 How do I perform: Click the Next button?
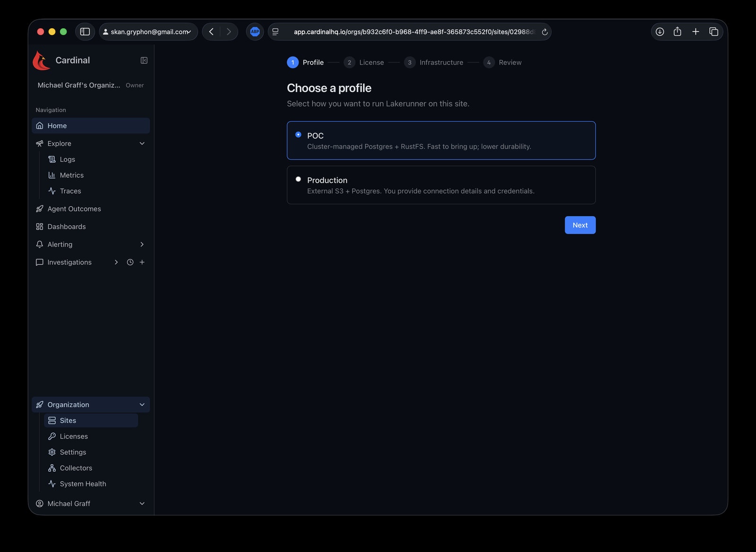[x=580, y=225]
